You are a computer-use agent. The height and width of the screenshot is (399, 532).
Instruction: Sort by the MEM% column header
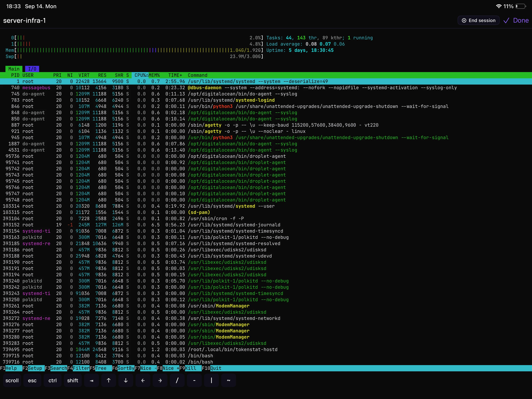pos(154,75)
